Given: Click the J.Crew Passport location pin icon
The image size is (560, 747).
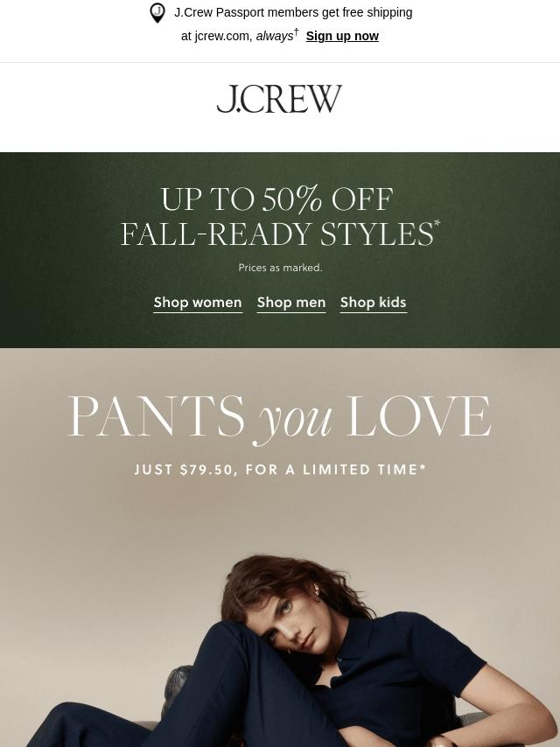Looking at the screenshot, I should pyautogui.click(x=157, y=13).
